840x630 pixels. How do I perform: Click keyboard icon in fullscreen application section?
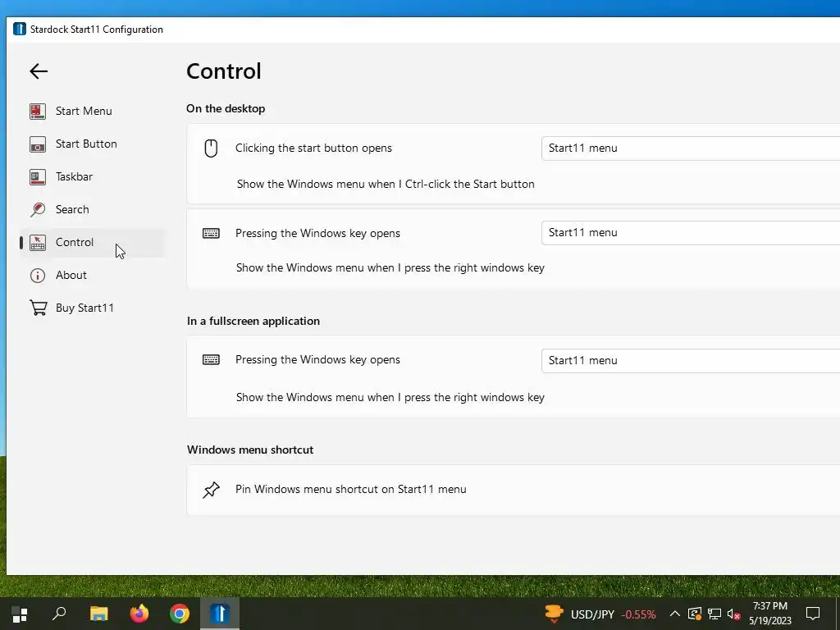click(x=211, y=359)
